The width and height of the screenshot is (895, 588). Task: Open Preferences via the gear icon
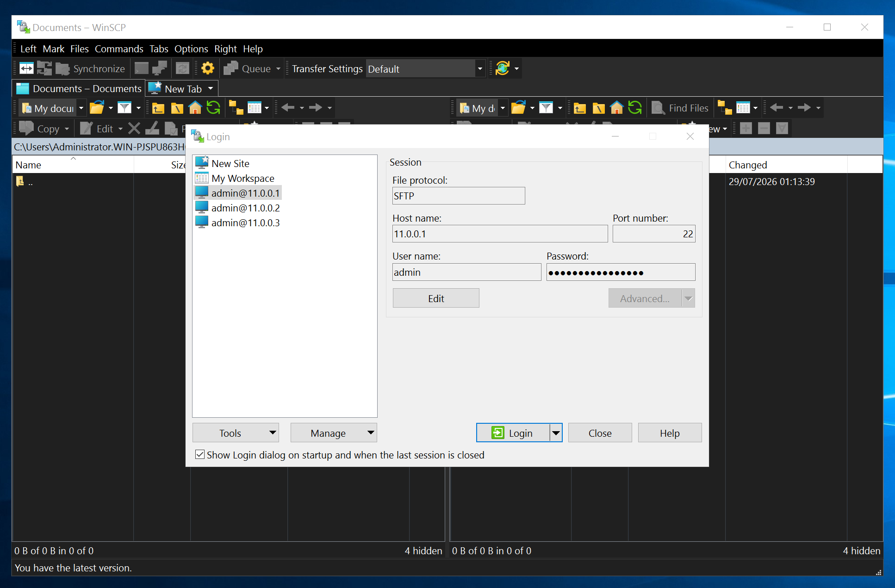click(208, 68)
